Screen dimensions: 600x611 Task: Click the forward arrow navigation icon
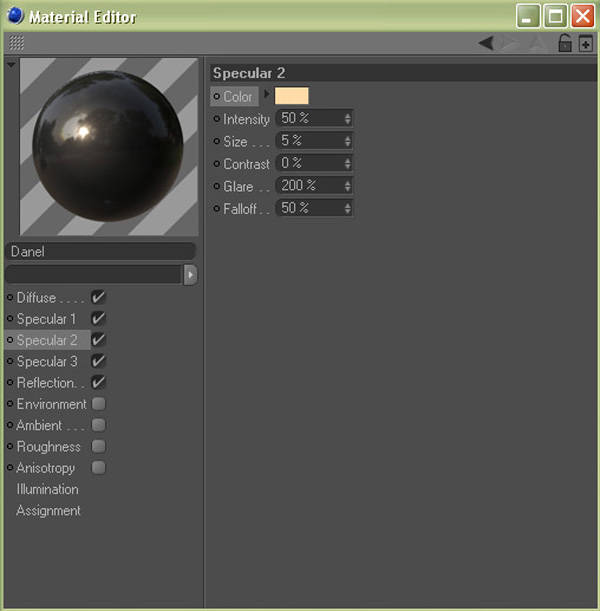pyautogui.click(x=511, y=43)
